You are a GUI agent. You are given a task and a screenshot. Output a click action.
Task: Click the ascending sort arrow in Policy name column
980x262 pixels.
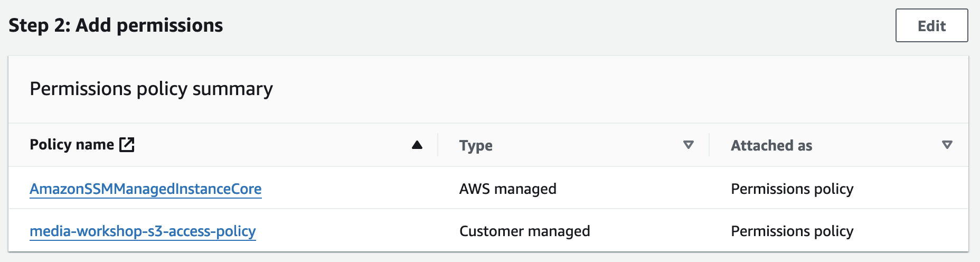point(417,145)
